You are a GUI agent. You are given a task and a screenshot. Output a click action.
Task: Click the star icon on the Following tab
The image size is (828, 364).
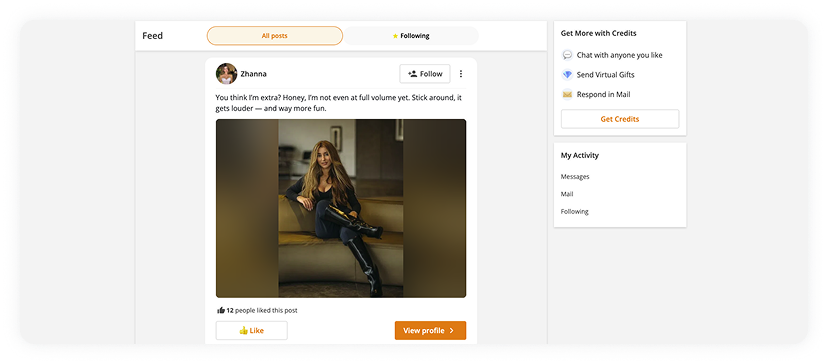pyautogui.click(x=395, y=36)
